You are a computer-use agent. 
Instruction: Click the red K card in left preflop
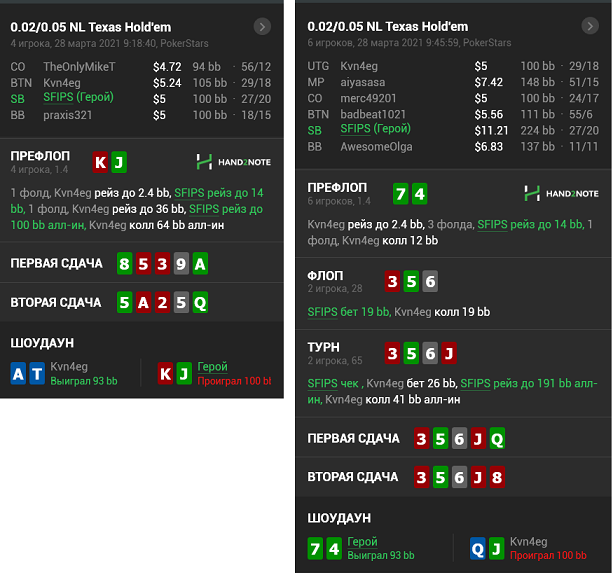coord(100,162)
